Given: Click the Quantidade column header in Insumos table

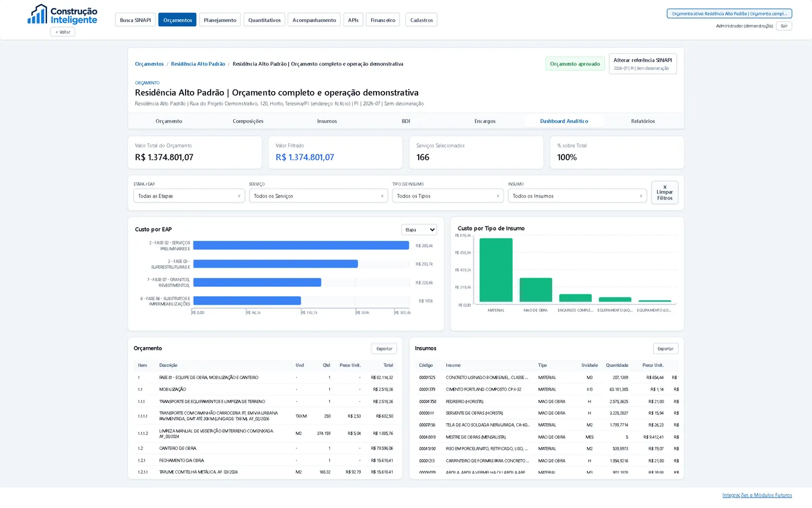Looking at the screenshot, I should [x=617, y=365].
